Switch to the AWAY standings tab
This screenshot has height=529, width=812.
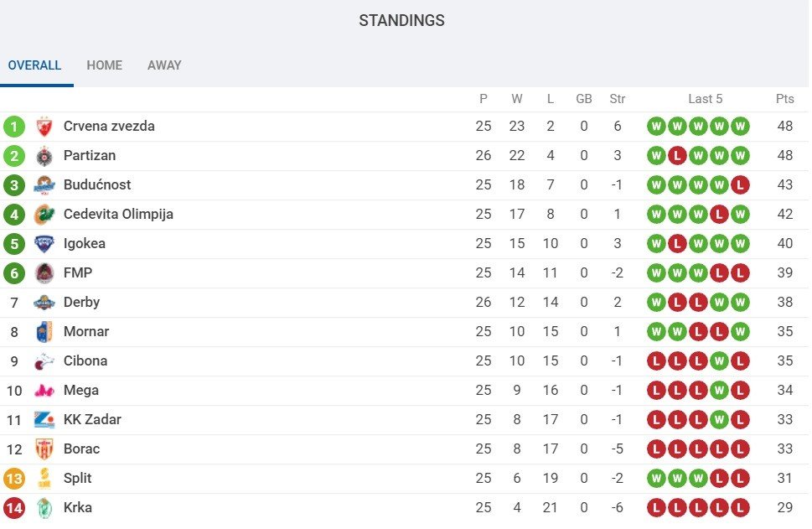click(164, 65)
